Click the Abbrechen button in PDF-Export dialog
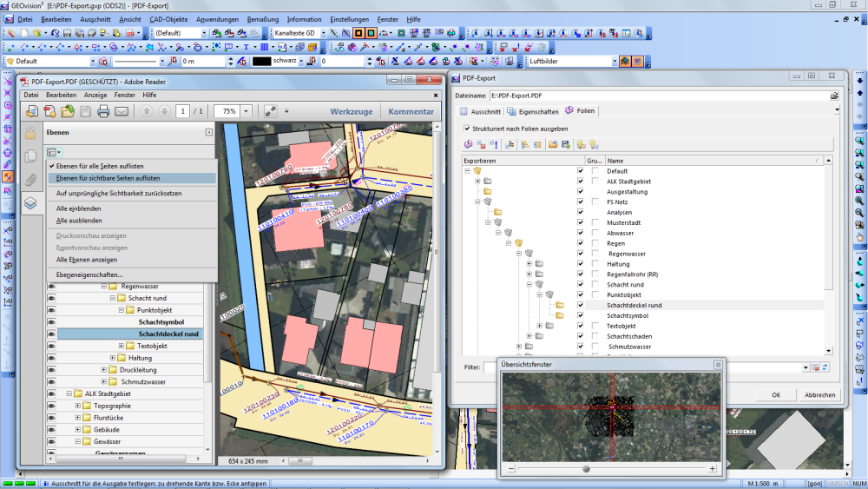This screenshot has height=489, width=868. tap(820, 395)
